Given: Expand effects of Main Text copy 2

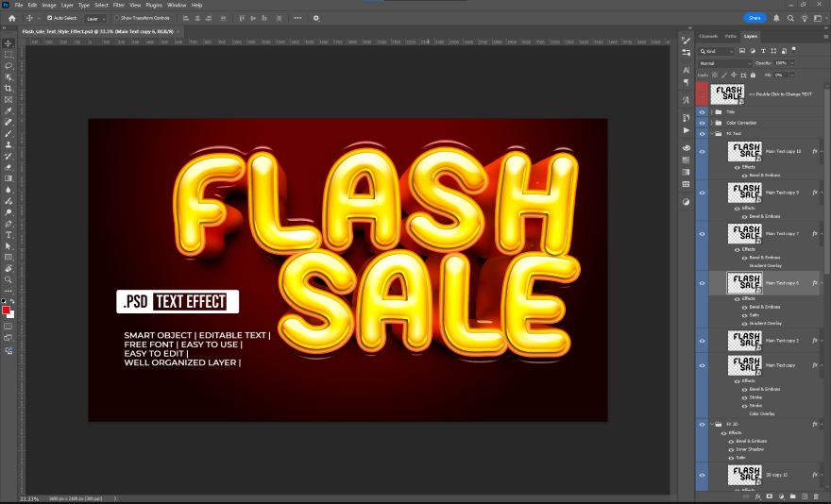Looking at the screenshot, I should click(x=822, y=341).
